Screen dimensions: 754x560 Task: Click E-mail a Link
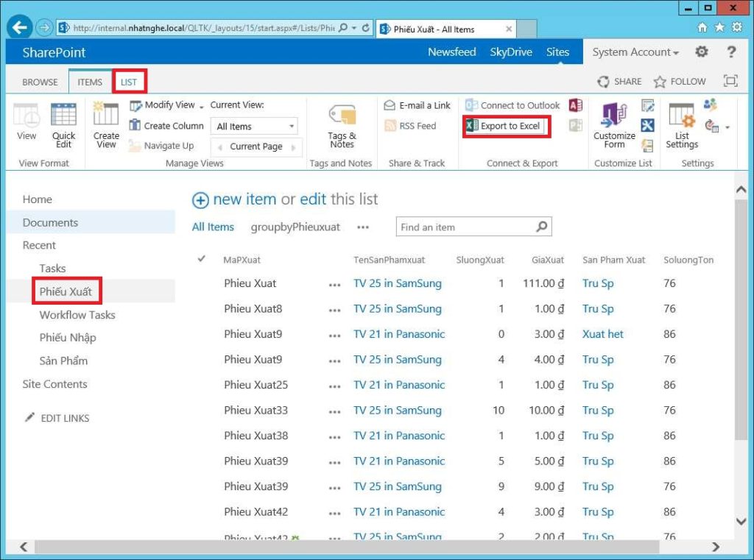[x=417, y=105]
